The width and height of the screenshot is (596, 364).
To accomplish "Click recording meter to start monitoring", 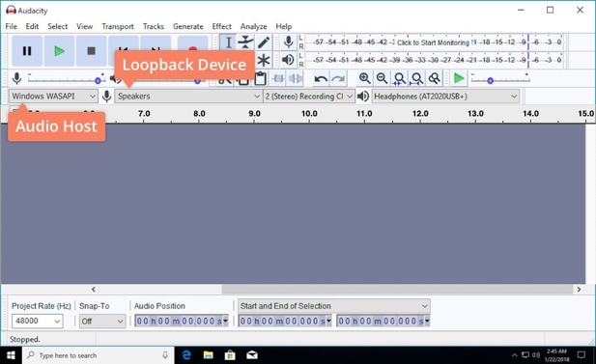I will tap(434, 42).
